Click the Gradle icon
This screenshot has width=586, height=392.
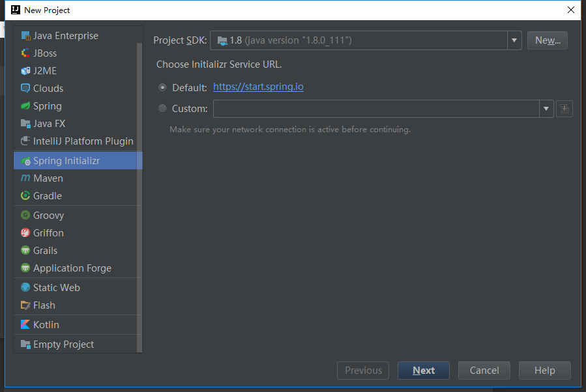(25, 195)
